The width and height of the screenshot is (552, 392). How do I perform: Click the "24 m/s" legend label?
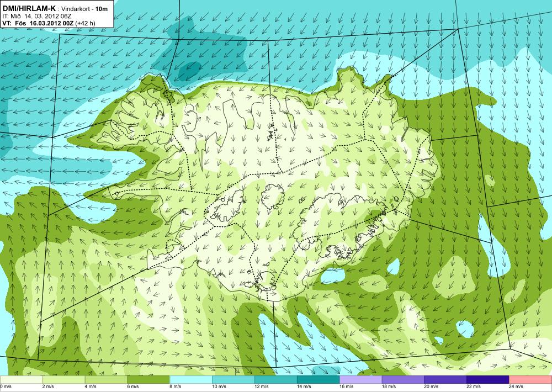(516, 386)
